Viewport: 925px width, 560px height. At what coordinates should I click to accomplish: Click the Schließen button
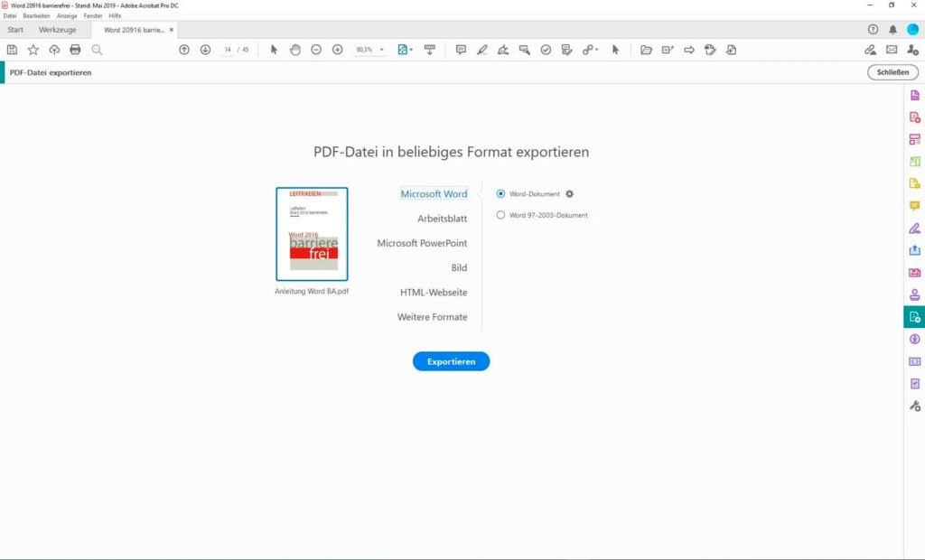[x=892, y=72]
